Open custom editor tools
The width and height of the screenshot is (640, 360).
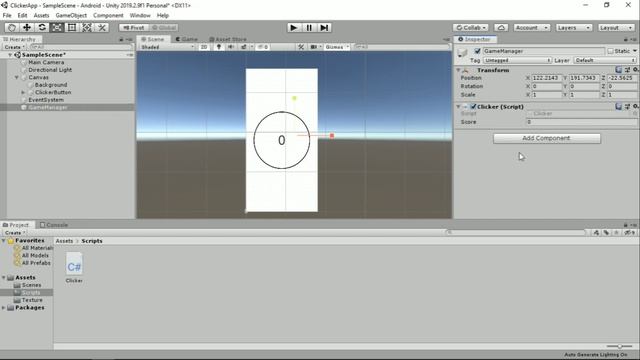(x=102, y=27)
